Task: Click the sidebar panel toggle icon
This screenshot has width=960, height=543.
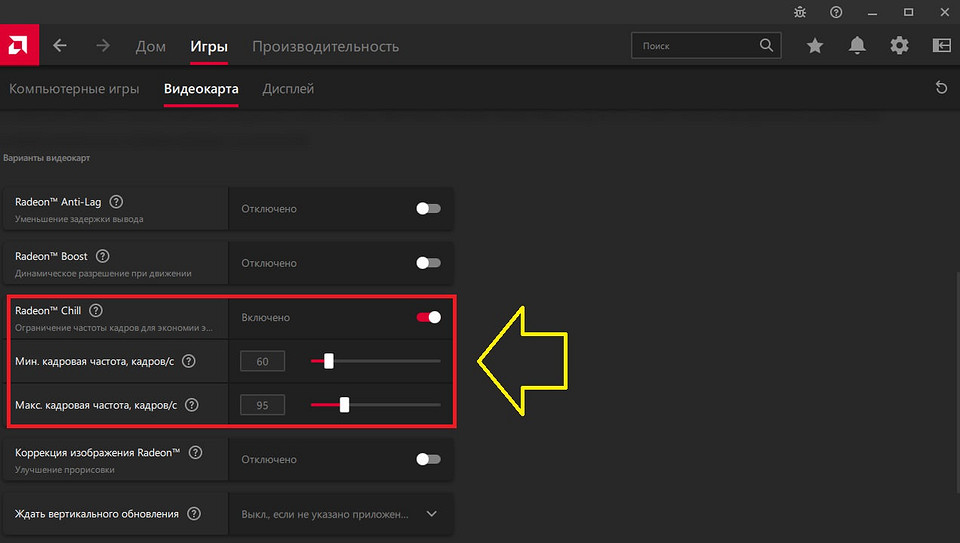Action: point(941,46)
